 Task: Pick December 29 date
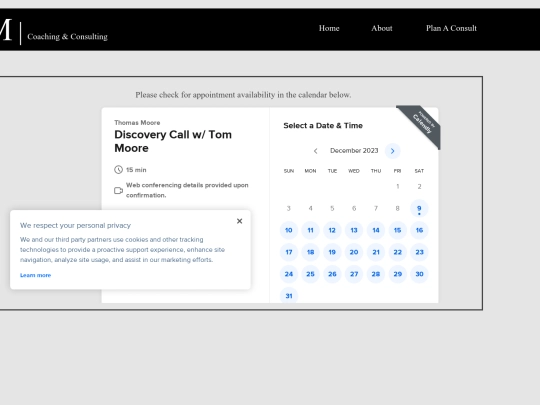(x=397, y=274)
